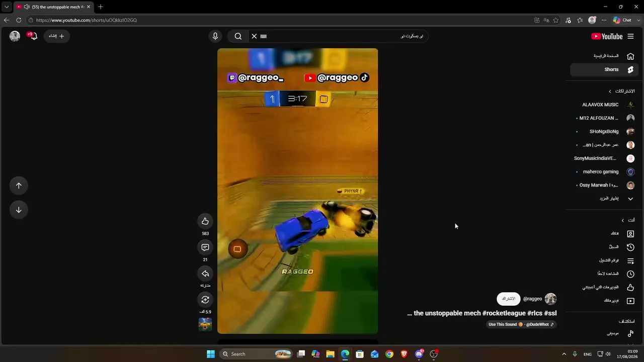Go to the YouTube Home sidebar item
The image size is (644, 362).
604,56
